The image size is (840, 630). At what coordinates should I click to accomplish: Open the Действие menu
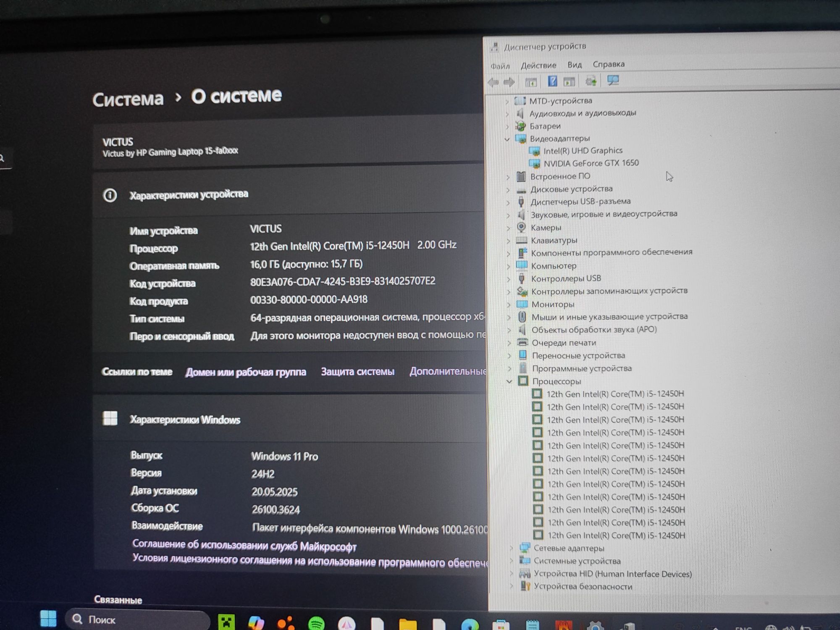tap(538, 65)
